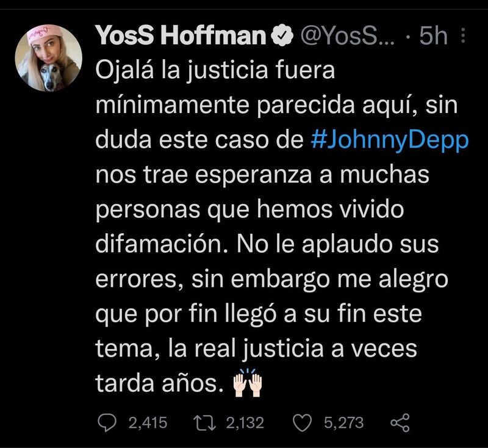Tap the share icon below the tweet
This screenshot has height=448, width=488.
(x=400, y=422)
